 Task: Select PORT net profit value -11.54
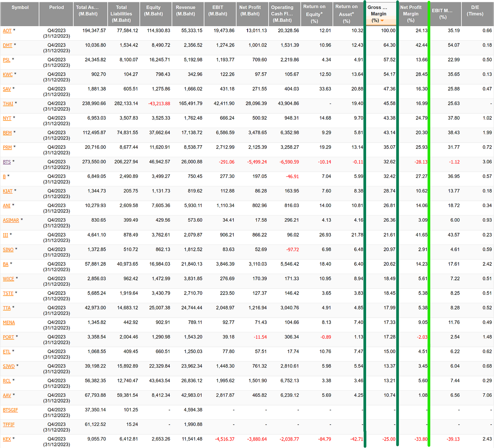(260, 337)
